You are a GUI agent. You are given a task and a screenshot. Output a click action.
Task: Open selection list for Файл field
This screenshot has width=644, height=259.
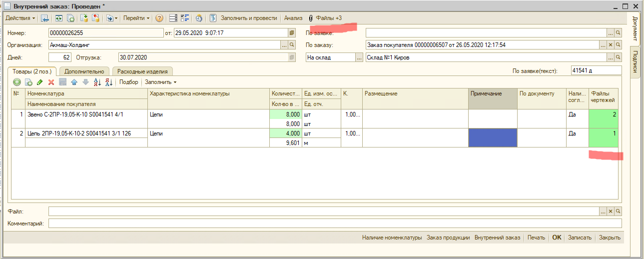603,211
